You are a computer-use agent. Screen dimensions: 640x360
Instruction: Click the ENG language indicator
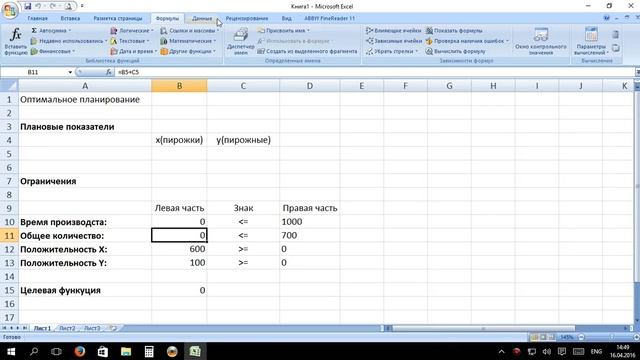pyautogui.click(x=596, y=351)
